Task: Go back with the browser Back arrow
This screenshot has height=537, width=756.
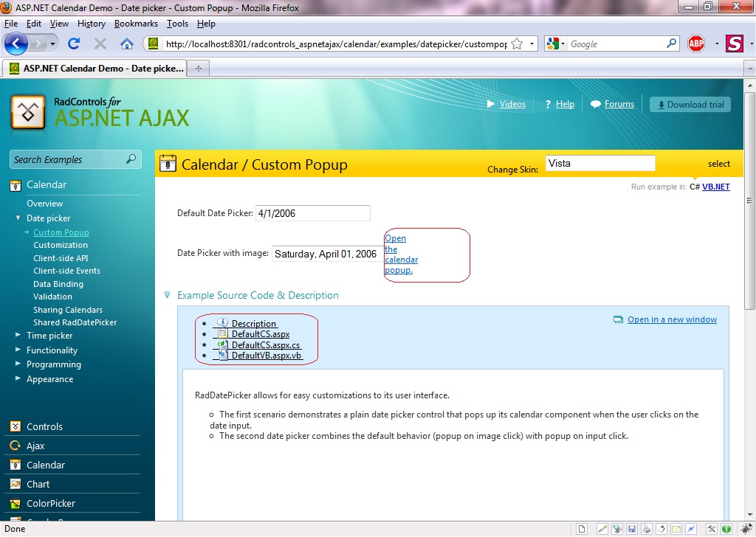Action: pos(16,44)
